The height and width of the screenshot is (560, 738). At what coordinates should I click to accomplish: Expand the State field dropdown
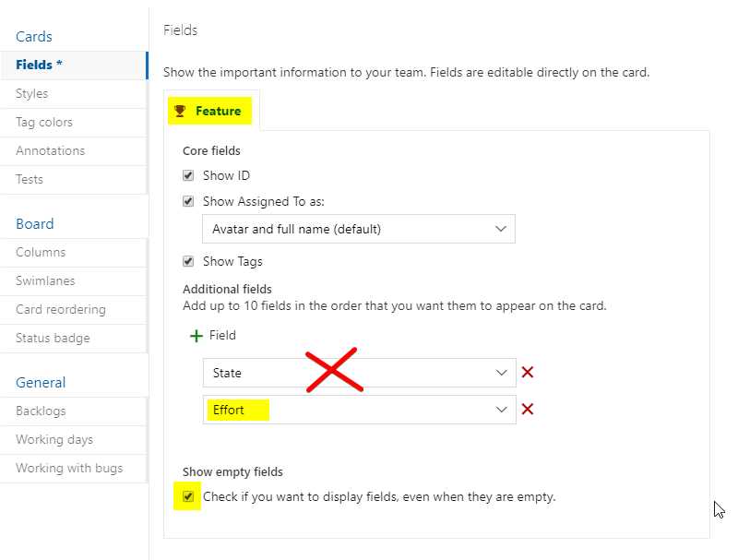tap(502, 372)
